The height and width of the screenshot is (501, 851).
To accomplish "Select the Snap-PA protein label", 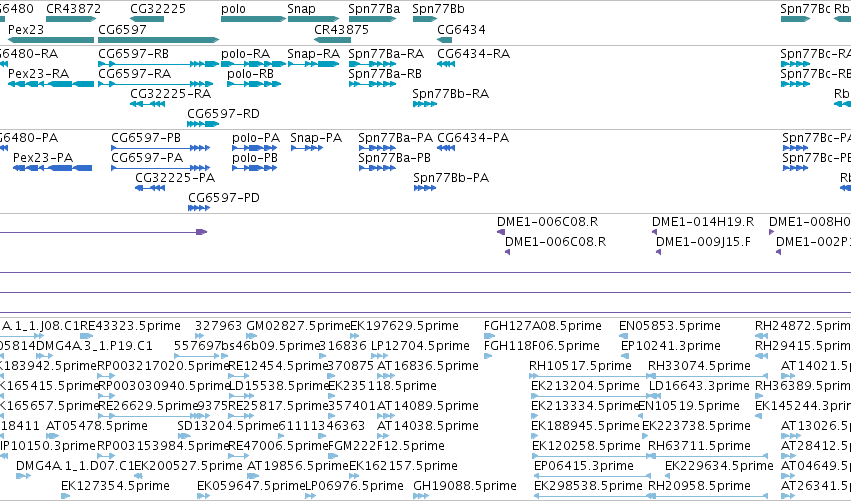I will click(316, 138).
